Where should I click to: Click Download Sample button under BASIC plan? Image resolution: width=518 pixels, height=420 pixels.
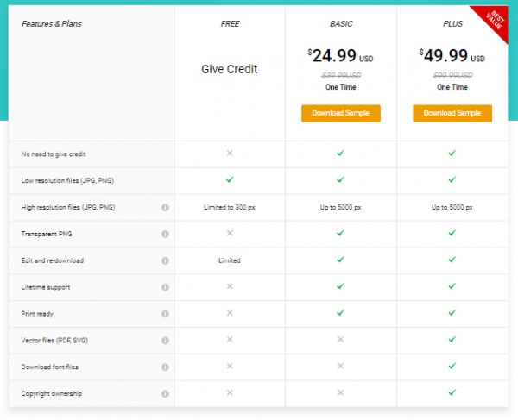341,114
